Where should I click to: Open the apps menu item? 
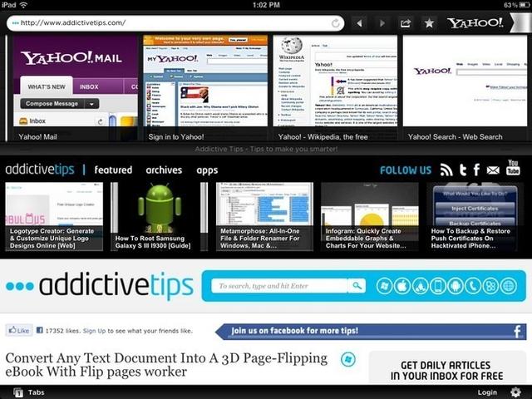point(207,170)
